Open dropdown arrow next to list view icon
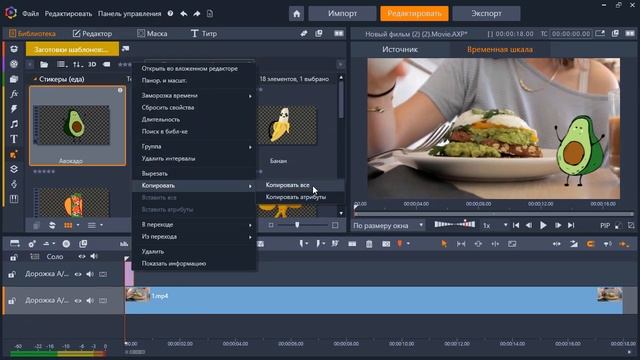This screenshot has height=360, width=640. coord(102,225)
